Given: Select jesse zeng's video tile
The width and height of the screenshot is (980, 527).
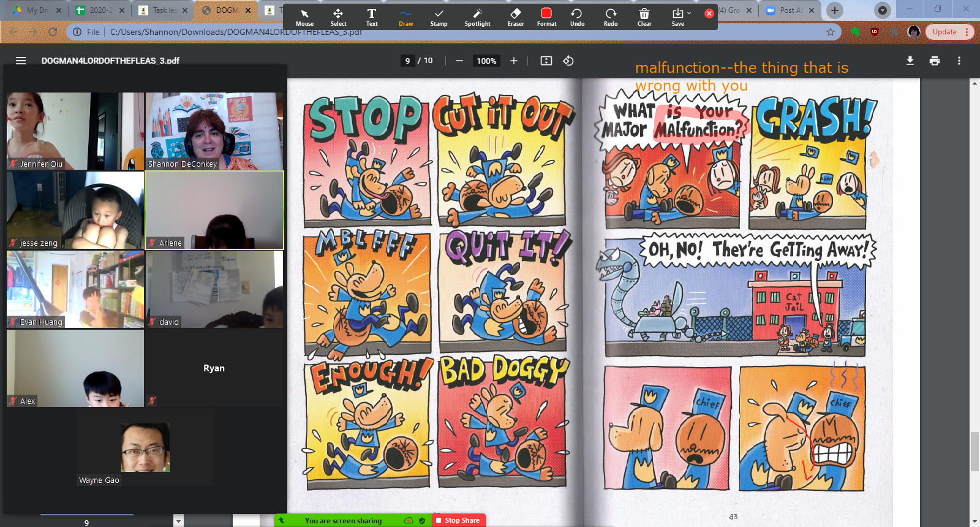Looking at the screenshot, I should coord(75,210).
